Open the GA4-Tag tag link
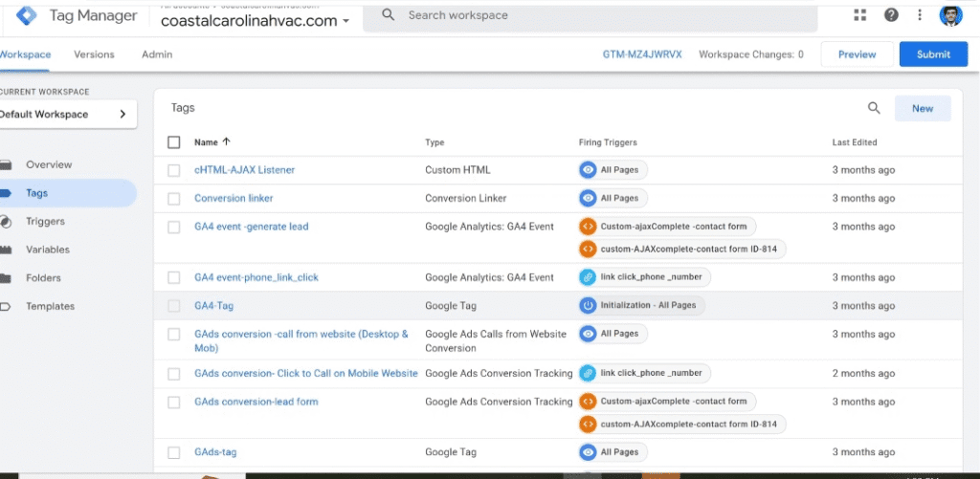980x479 pixels. 213,305
